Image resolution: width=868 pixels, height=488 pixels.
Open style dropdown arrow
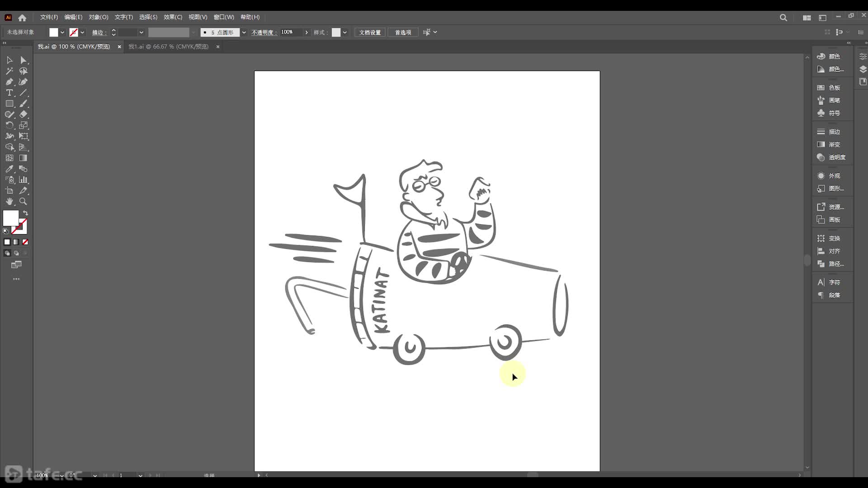click(x=345, y=33)
